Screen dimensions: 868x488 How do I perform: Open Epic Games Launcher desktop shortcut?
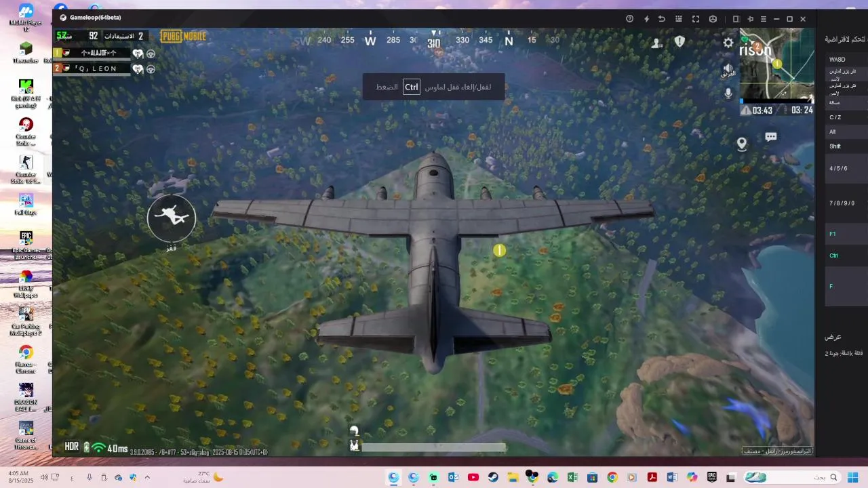click(x=25, y=245)
